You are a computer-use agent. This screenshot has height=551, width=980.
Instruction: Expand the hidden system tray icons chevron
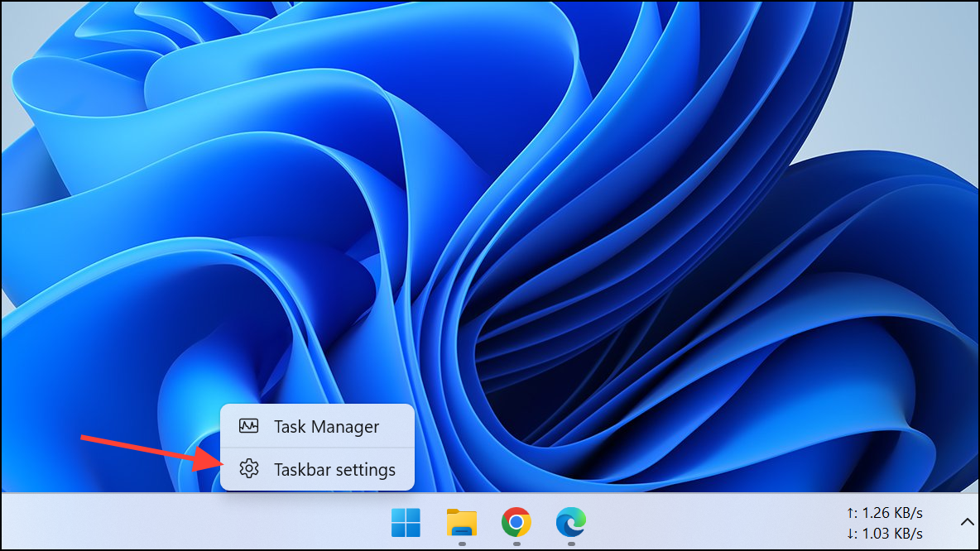pyautogui.click(x=967, y=522)
